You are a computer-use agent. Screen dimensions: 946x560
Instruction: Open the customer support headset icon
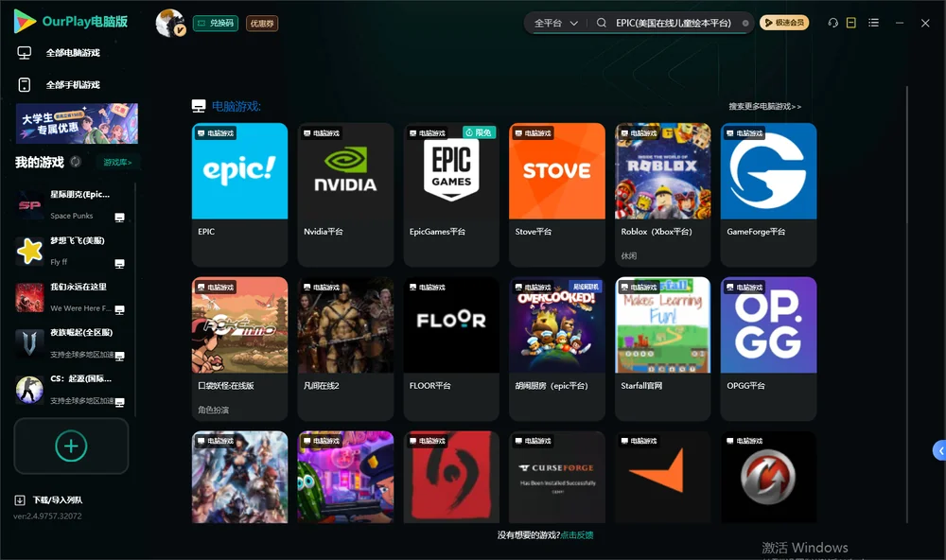(832, 23)
